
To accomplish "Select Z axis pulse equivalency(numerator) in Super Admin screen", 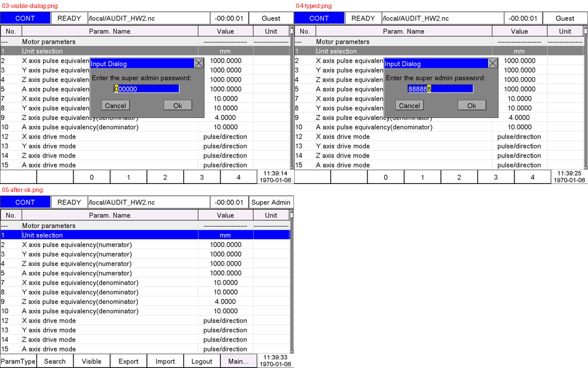I will coord(145,263).
